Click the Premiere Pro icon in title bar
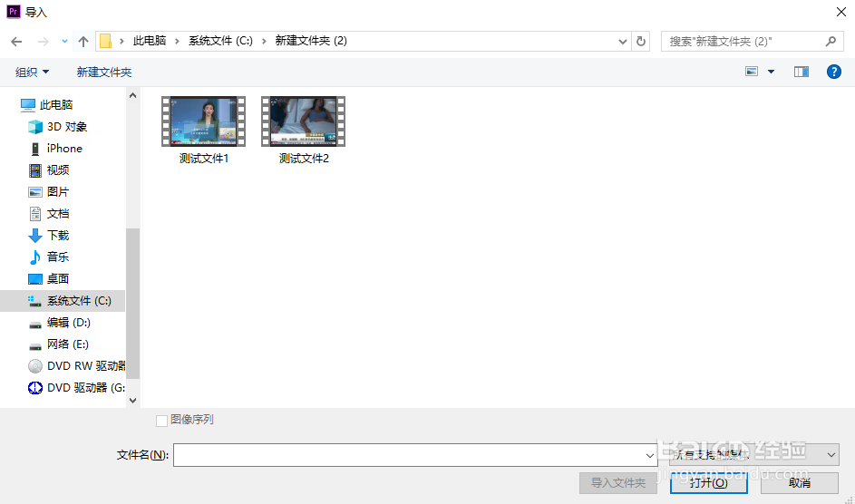Image resolution: width=855 pixels, height=504 pixels. coord(13,12)
